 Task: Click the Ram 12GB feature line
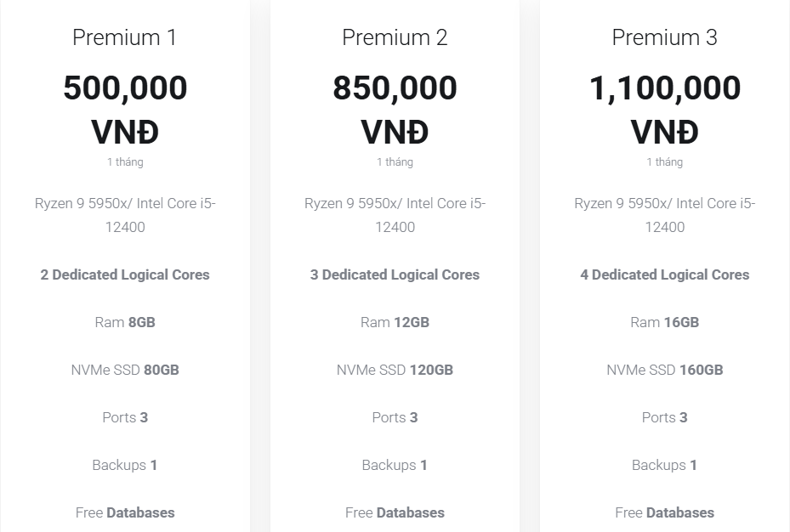pyautogui.click(x=395, y=322)
